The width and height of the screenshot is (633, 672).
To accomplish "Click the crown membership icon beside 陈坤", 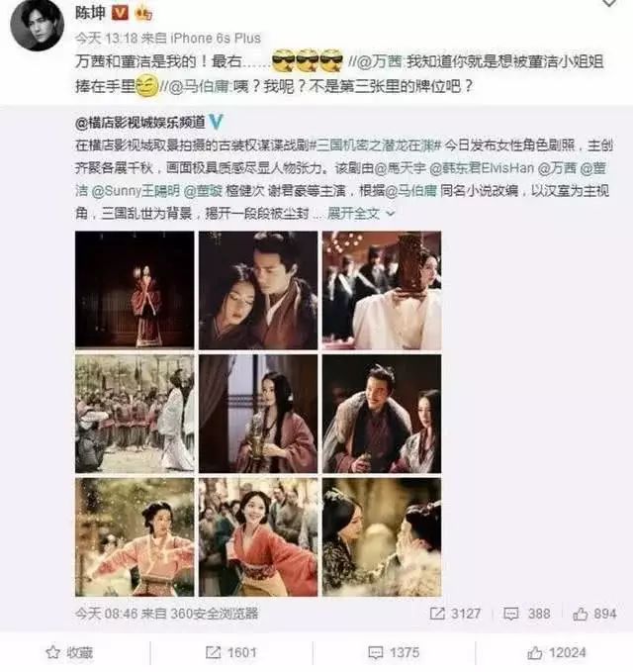I will (x=143, y=14).
